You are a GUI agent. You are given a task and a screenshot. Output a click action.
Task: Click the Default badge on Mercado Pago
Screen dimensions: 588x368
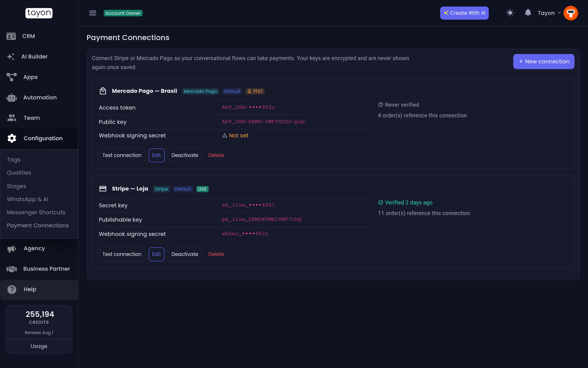point(232,91)
